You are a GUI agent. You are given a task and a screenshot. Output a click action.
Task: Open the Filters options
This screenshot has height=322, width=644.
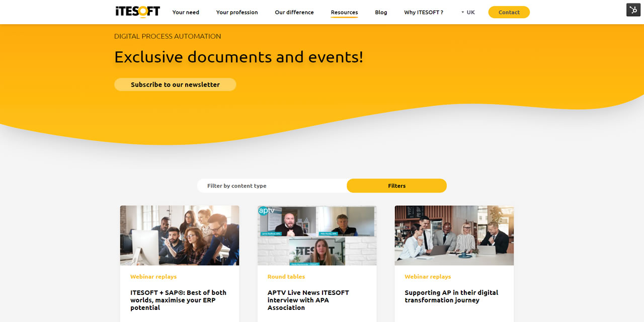pos(396,186)
